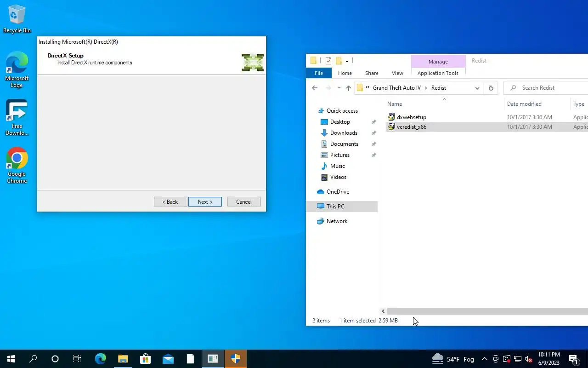Image resolution: width=588 pixels, height=368 pixels.
Task: Open the Home ribbon tab
Action: [345, 73]
